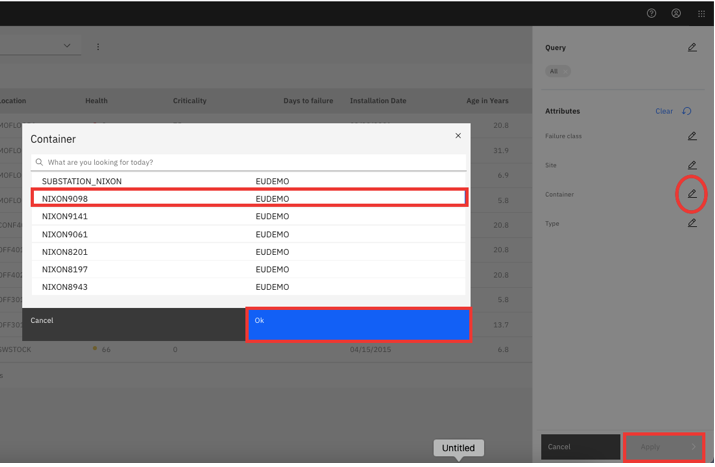The height and width of the screenshot is (467, 715).
Task: Remove the 'All' query tag
Action: pyautogui.click(x=565, y=71)
